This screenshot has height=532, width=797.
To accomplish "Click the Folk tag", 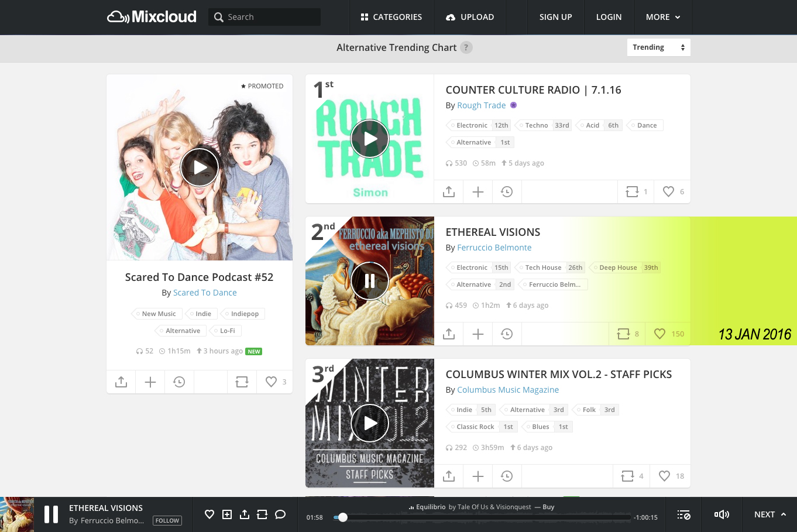I will (596, 410).
